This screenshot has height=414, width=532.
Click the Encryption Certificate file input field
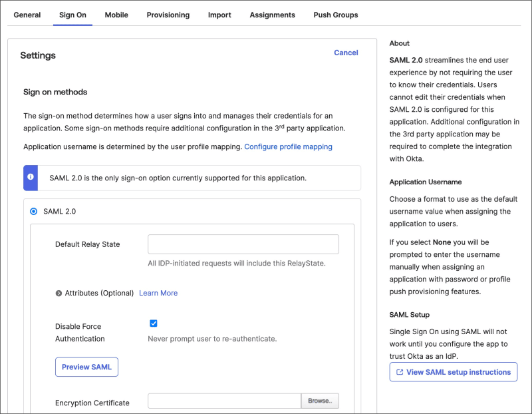(x=225, y=401)
